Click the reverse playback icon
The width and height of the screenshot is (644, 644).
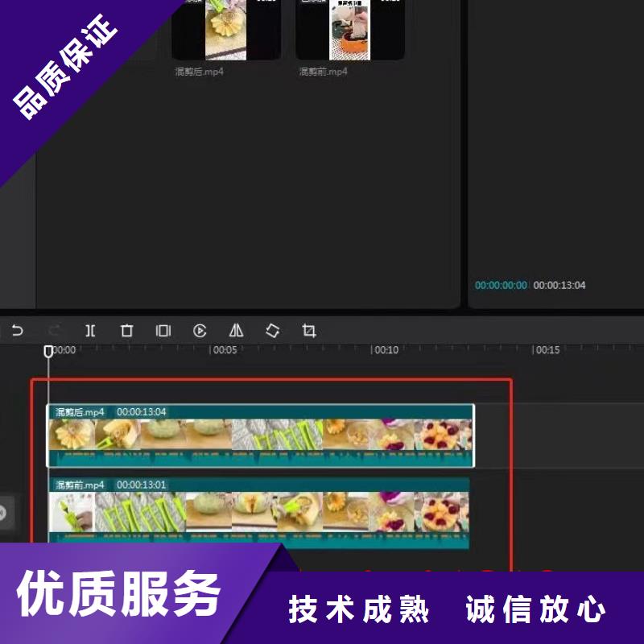pos(200,331)
